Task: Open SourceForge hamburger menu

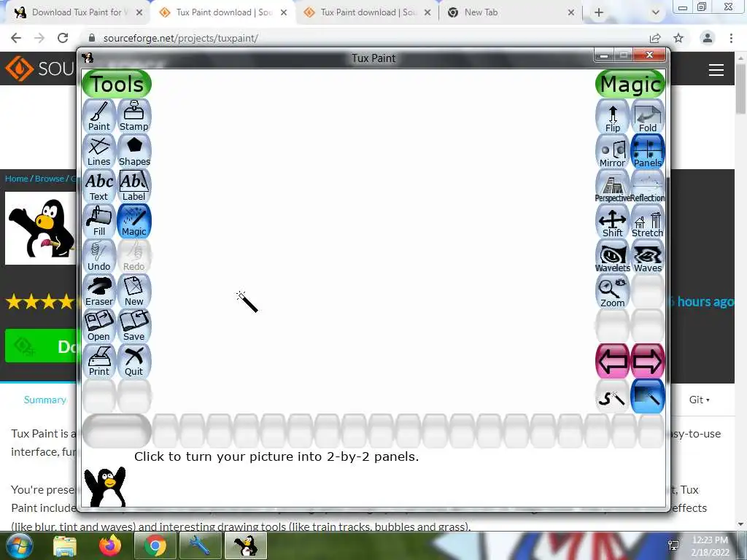Action: 716,70
